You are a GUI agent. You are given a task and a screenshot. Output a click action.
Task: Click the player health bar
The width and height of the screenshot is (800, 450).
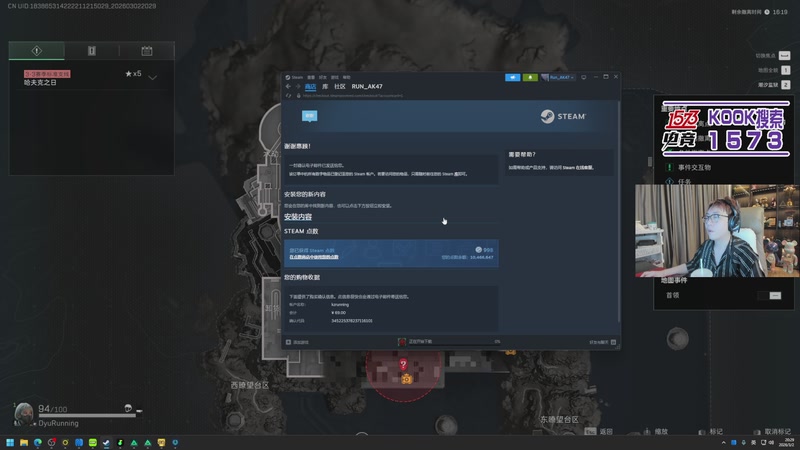(x=87, y=416)
